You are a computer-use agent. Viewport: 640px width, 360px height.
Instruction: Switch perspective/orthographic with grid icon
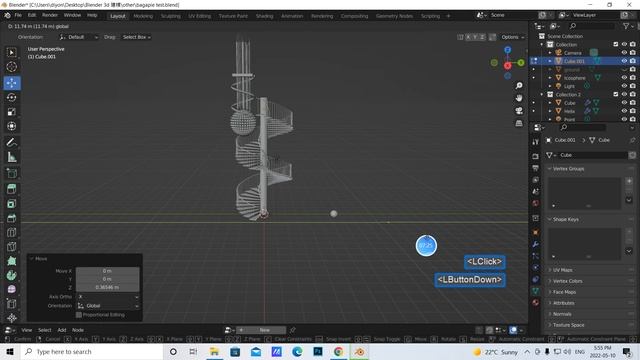pos(519,123)
